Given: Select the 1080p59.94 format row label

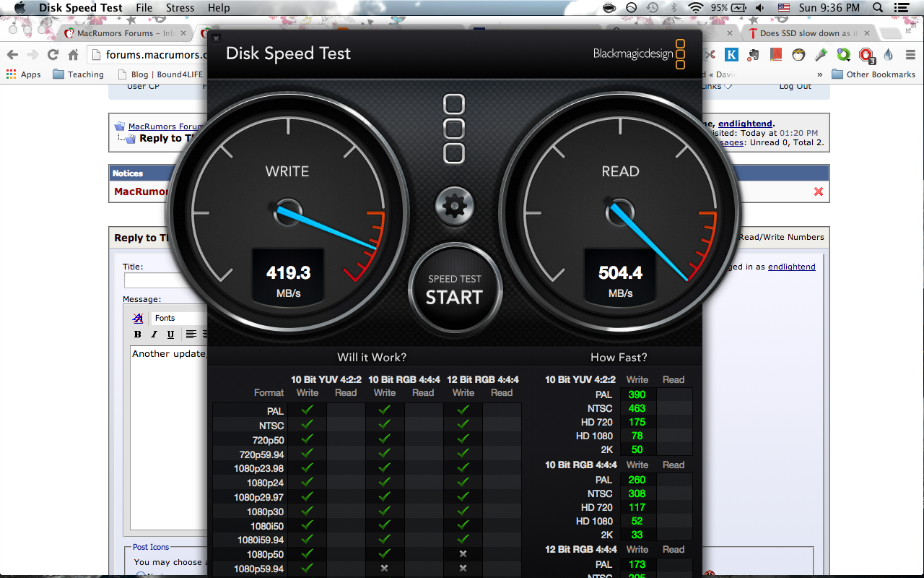Looking at the screenshot, I should [x=258, y=569].
